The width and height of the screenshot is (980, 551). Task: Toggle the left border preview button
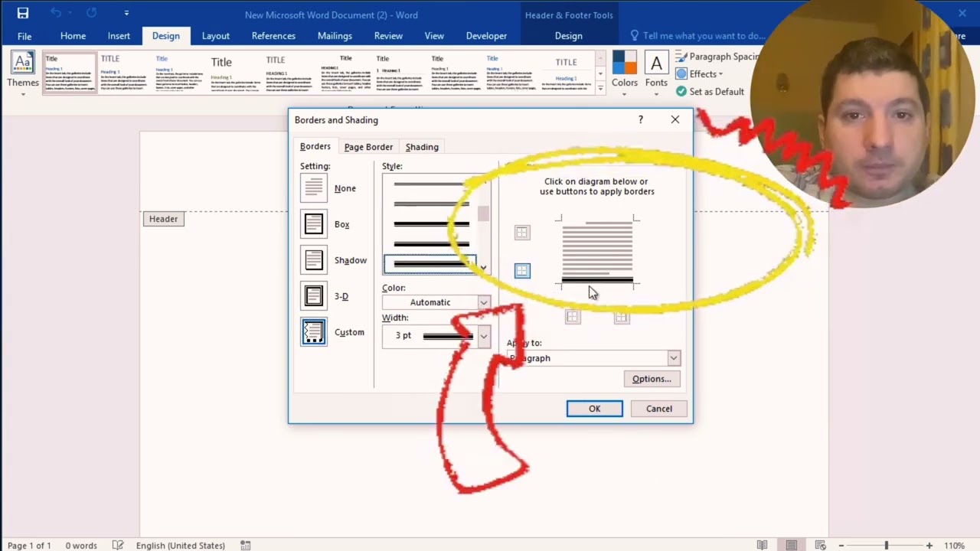coord(573,316)
